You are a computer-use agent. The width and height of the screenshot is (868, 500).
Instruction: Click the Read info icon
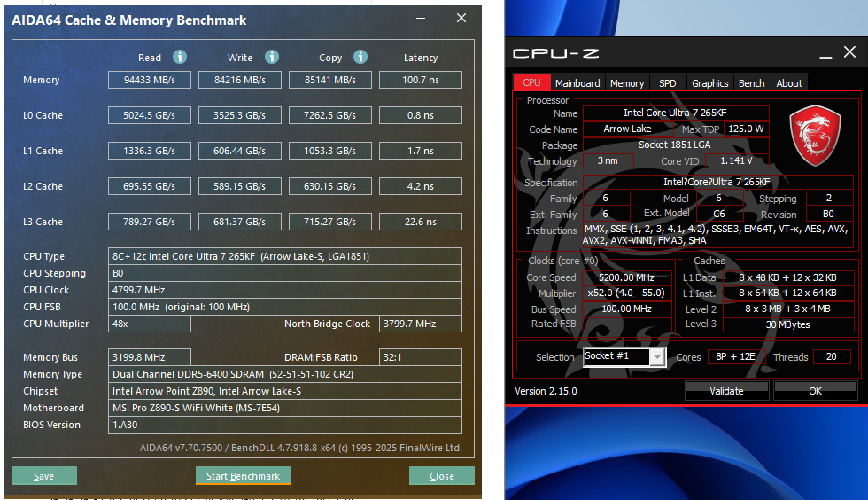pos(179,57)
